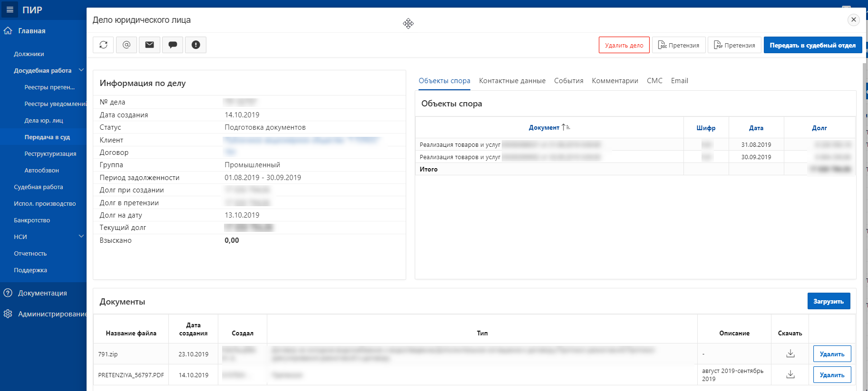Click the question mark Документация icon
The image size is (868, 391).
click(x=8, y=293)
